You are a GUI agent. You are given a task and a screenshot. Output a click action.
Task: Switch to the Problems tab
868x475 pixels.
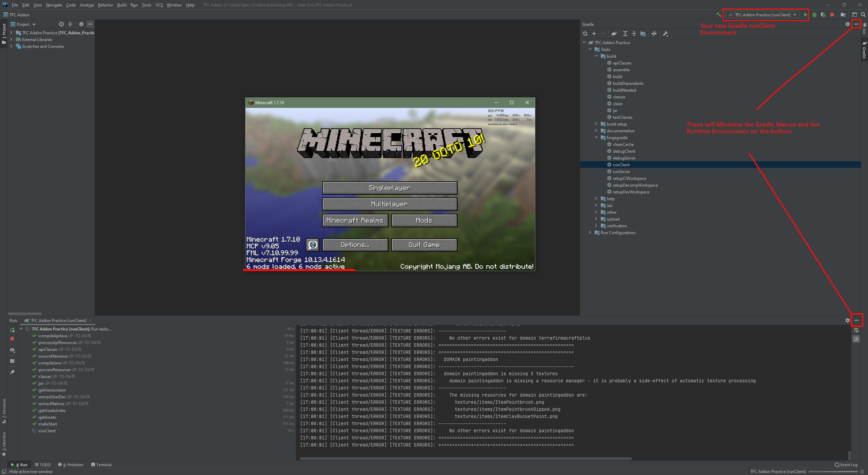(x=71, y=464)
